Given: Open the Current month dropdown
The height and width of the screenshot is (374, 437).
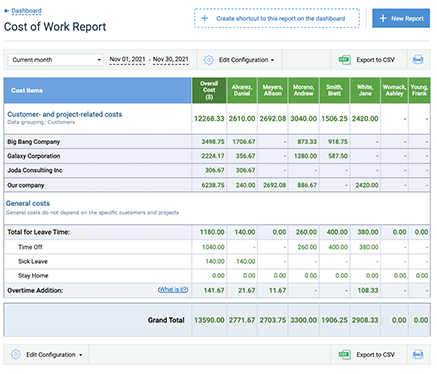Looking at the screenshot, I should click(x=56, y=60).
